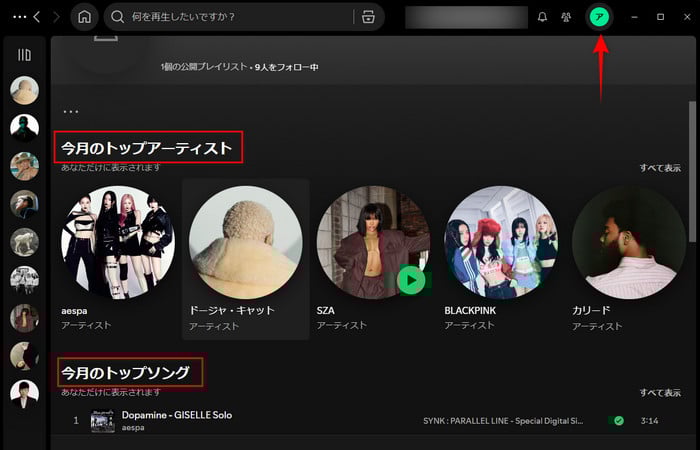Click the SZA artist name
700x450 pixels.
[x=325, y=311]
